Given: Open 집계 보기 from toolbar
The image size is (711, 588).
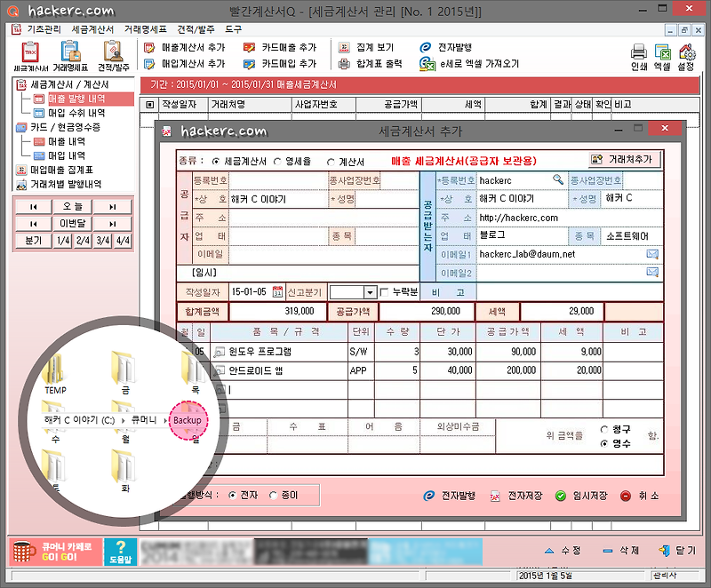Looking at the screenshot, I should click(366, 48).
